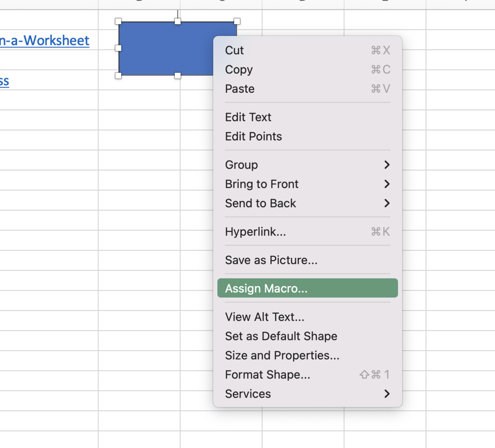Image resolution: width=495 pixels, height=448 pixels.
Task: Expand the Services submenu
Action: coord(307,394)
